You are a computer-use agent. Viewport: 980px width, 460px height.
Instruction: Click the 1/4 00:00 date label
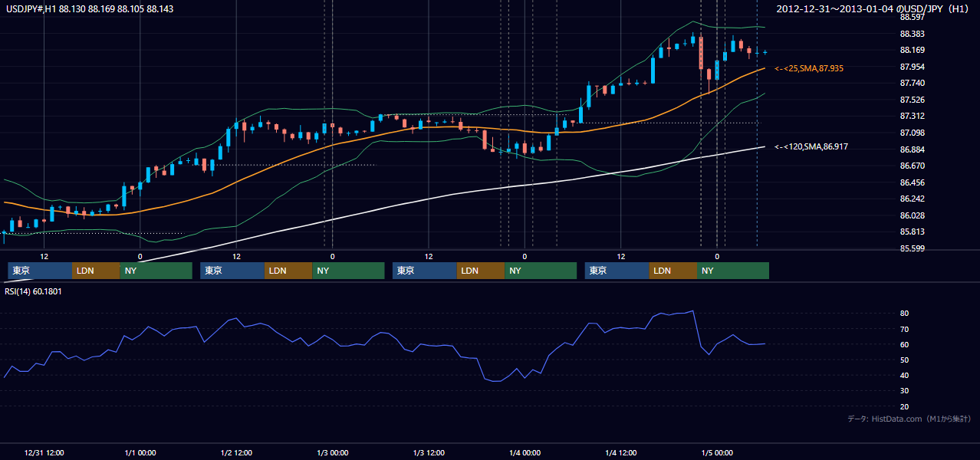coord(525,452)
